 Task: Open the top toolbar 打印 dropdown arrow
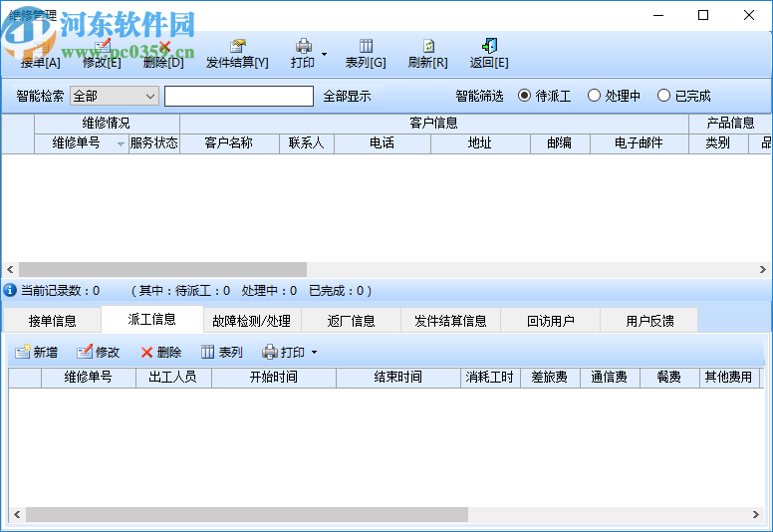click(x=324, y=54)
